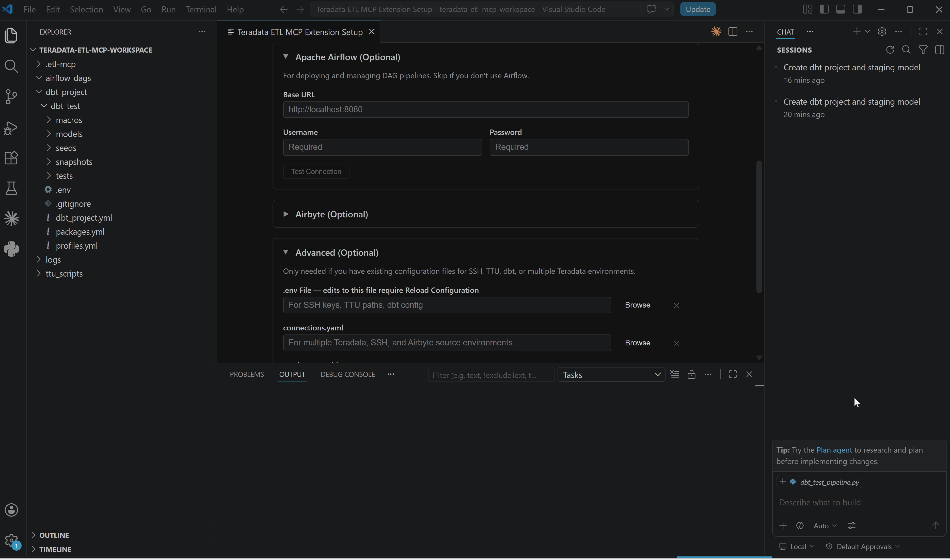Toggle the primary side bar
This screenshot has width=950, height=560.
point(824,9)
